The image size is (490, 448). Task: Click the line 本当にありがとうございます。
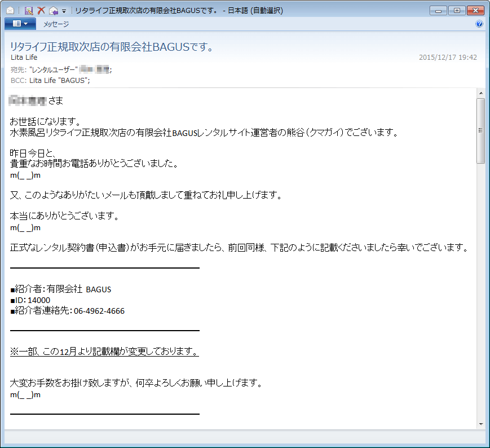pos(64,216)
